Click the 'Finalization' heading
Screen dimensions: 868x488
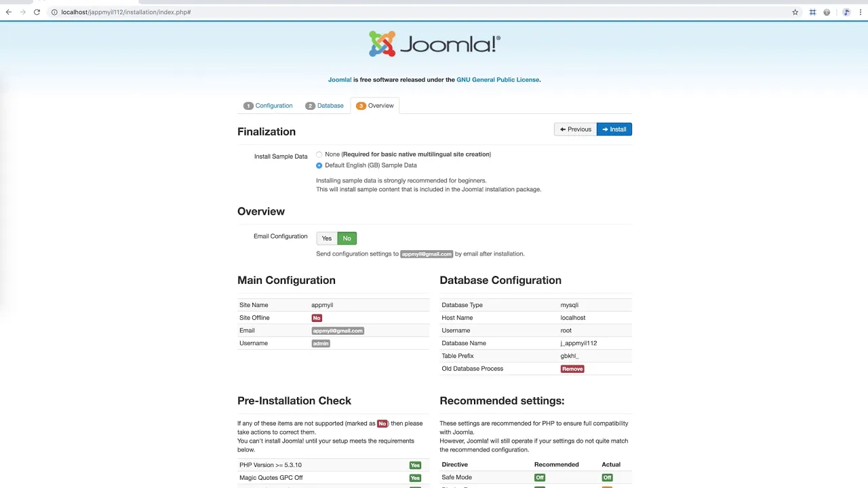tap(267, 131)
